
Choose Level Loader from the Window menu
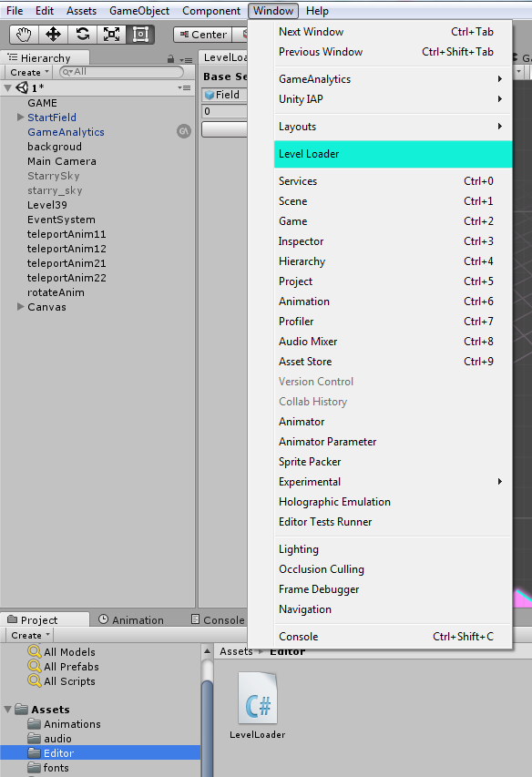click(393, 154)
